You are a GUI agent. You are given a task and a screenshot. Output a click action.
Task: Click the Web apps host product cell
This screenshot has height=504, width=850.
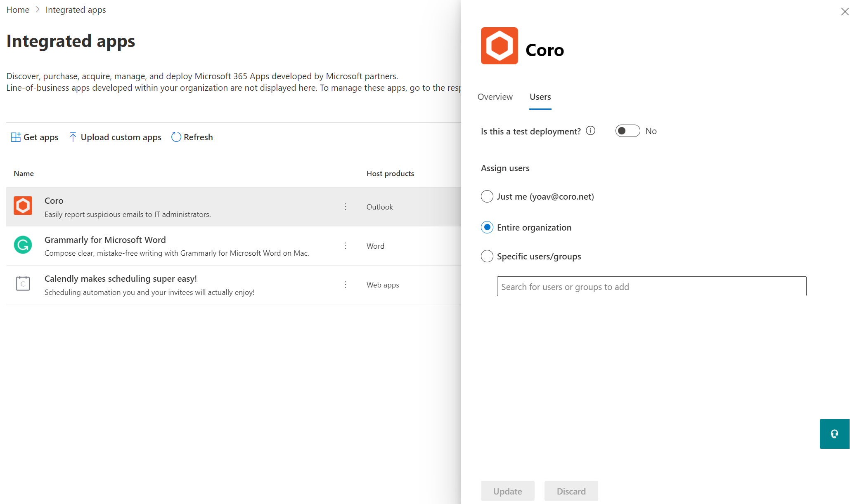(383, 285)
